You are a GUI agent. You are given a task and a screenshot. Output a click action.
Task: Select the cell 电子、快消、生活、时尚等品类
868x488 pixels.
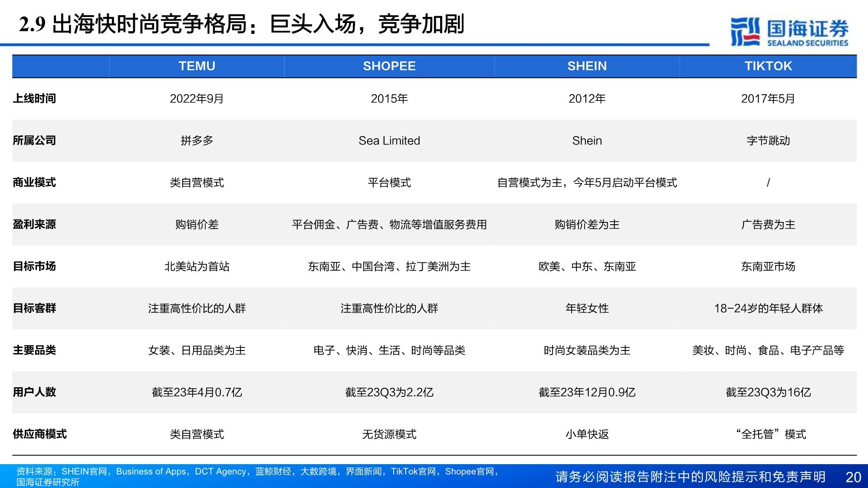click(389, 350)
